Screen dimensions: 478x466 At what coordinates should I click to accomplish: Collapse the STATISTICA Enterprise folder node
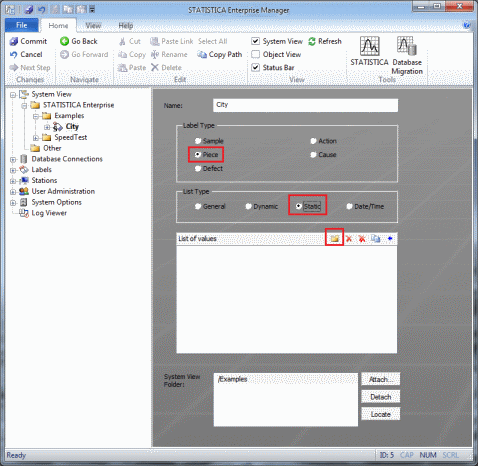24,106
